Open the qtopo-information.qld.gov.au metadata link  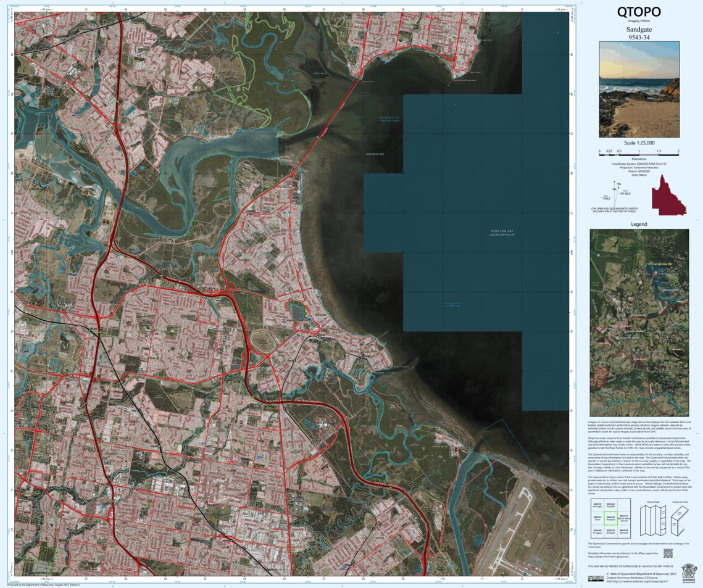click(x=608, y=557)
